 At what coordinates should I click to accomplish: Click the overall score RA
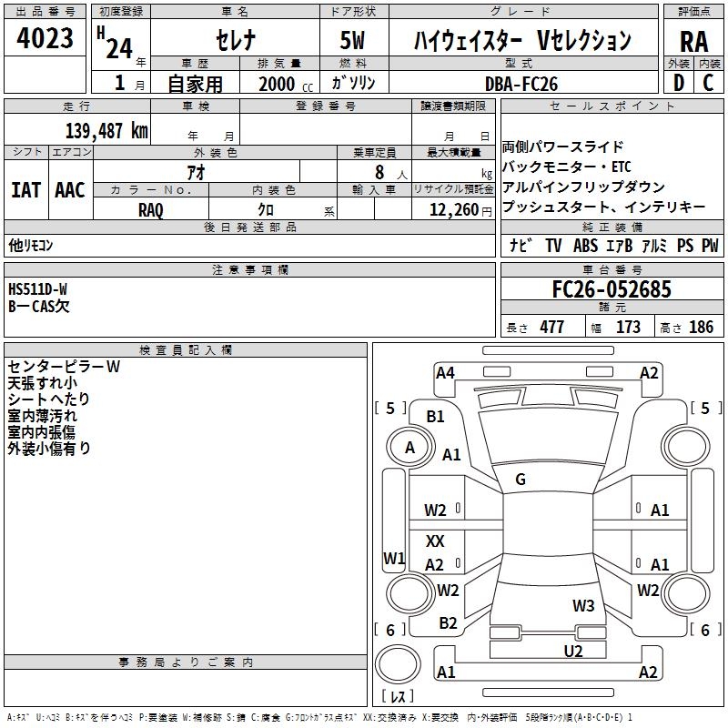pos(693,42)
